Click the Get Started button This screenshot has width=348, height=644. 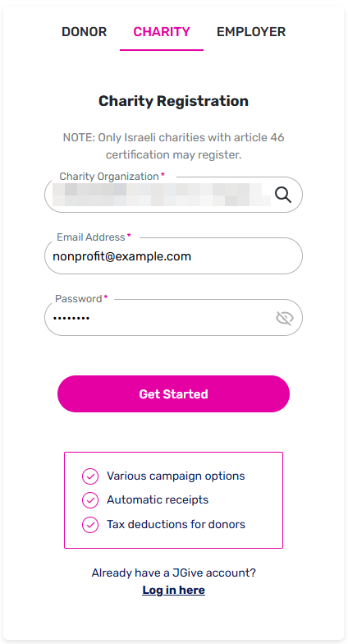coord(174,394)
